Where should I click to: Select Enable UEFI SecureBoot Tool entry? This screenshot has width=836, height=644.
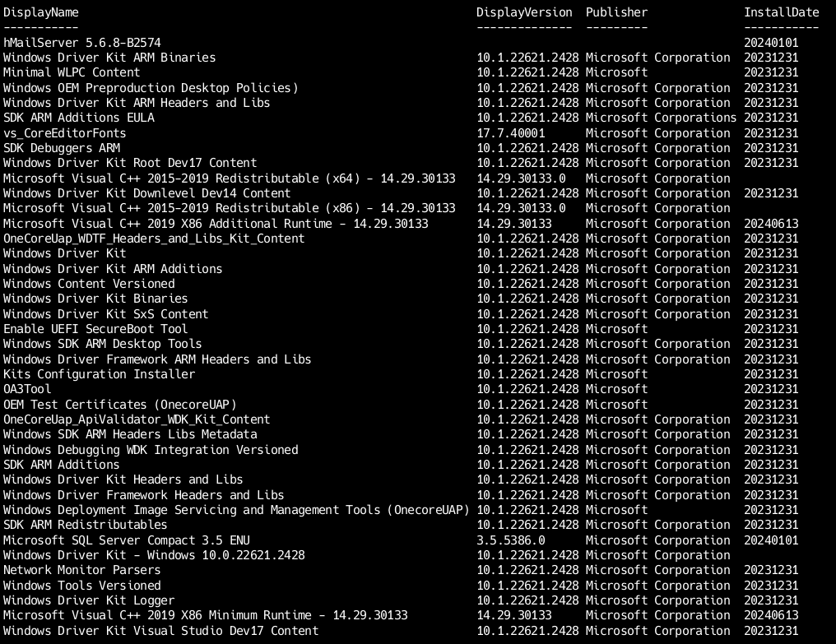pyautogui.click(x=95, y=329)
